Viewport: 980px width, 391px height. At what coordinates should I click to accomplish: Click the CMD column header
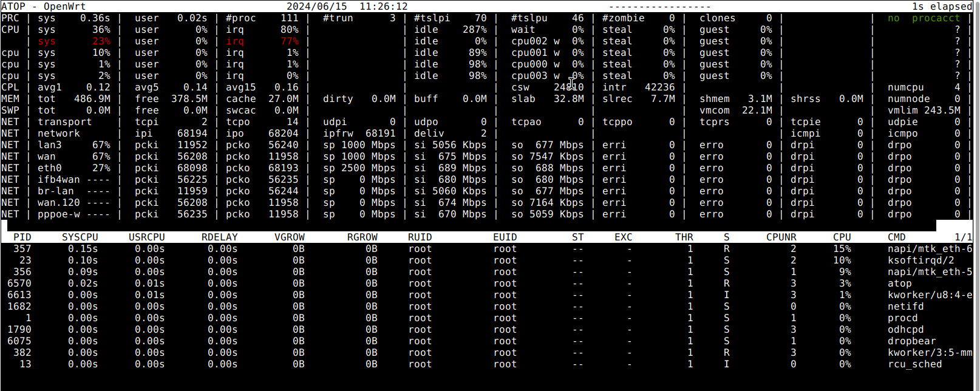[x=897, y=237]
